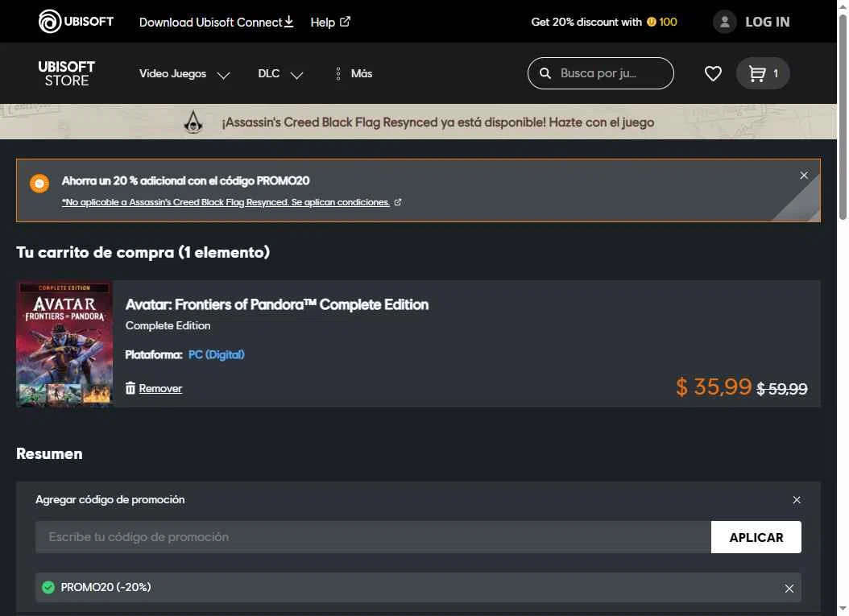
Task: Go to the Ubisoft Store home logo
Action: tap(67, 73)
